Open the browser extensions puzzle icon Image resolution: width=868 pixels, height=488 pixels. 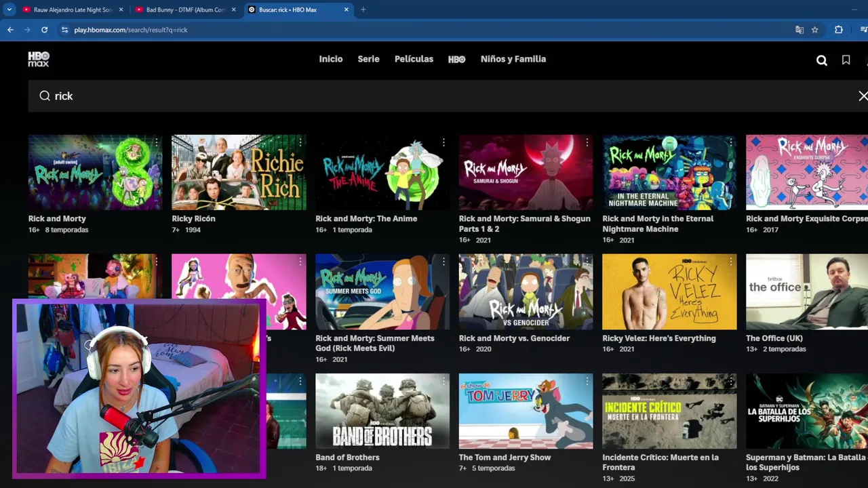838,30
